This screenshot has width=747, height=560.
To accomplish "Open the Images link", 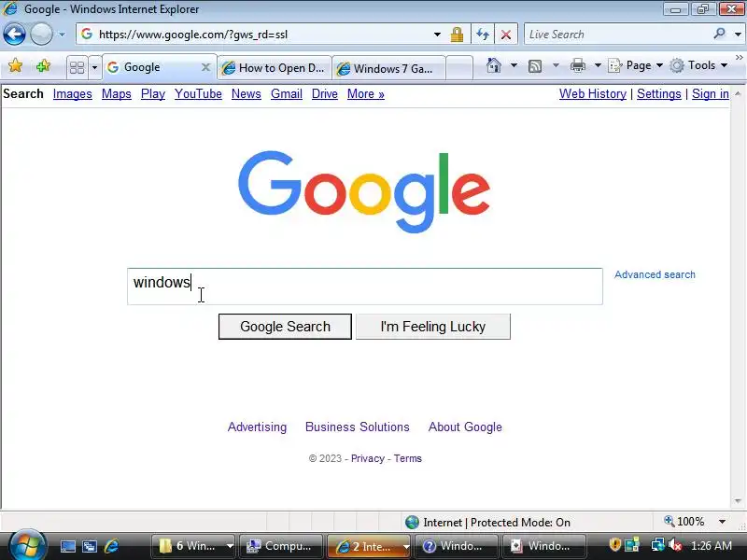I will 73,94.
